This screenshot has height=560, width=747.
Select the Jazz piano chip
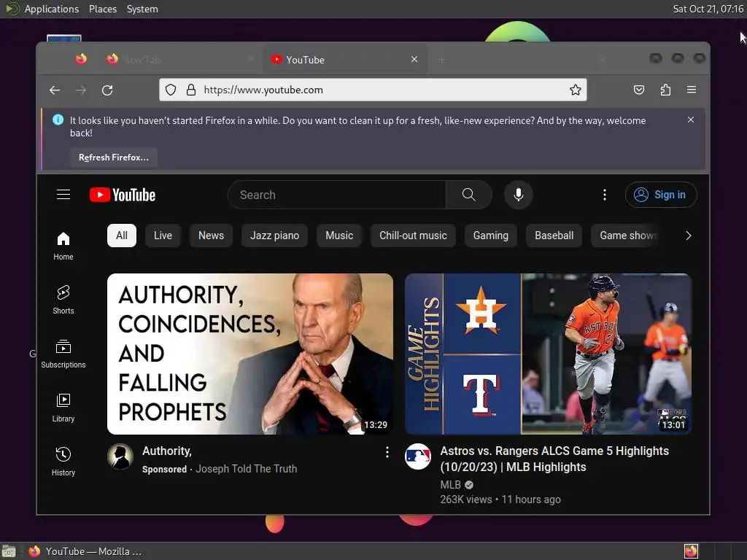(274, 236)
